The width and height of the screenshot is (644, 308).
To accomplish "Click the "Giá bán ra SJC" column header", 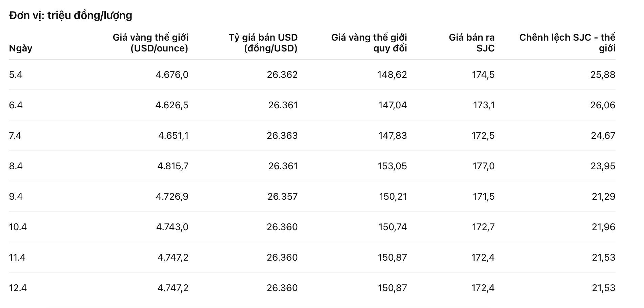I will click(471, 43).
